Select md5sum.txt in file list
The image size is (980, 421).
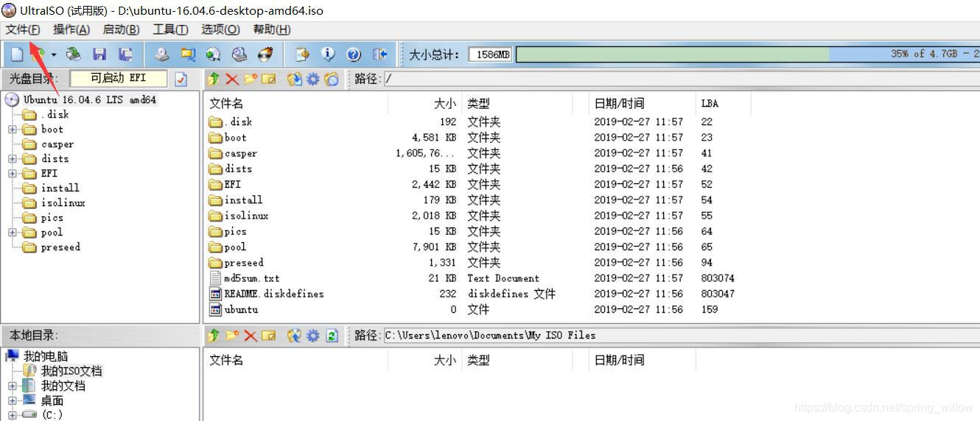tap(252, 278)
